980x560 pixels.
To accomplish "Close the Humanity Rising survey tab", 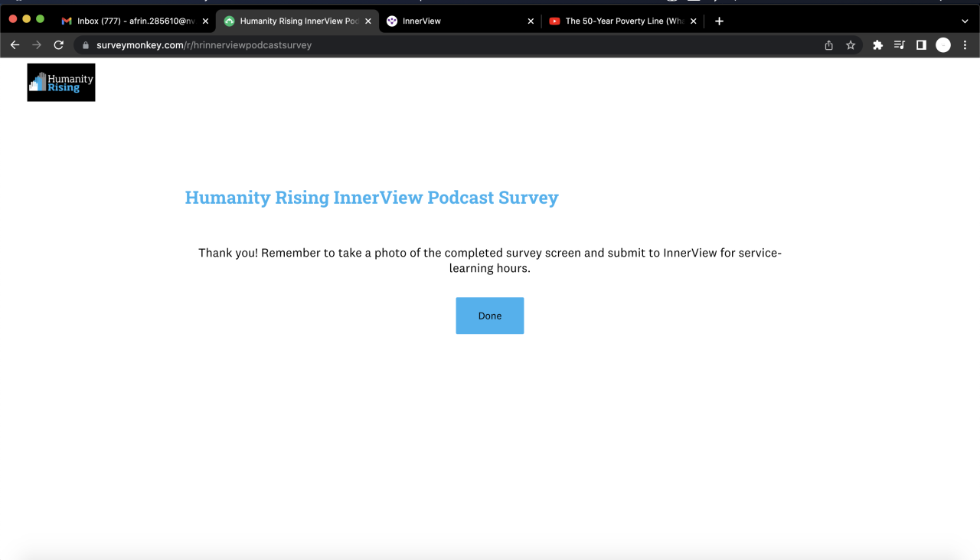I will click(368, 21).
